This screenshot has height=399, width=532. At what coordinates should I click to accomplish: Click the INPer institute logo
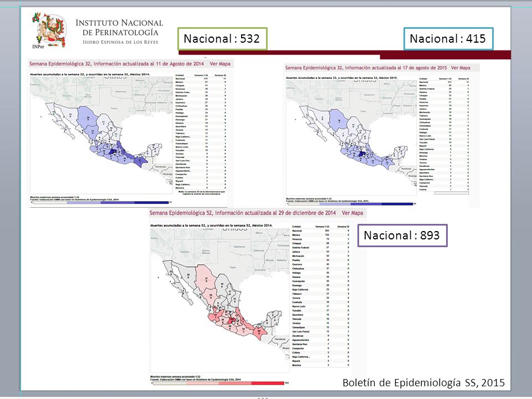pos(49,30)
